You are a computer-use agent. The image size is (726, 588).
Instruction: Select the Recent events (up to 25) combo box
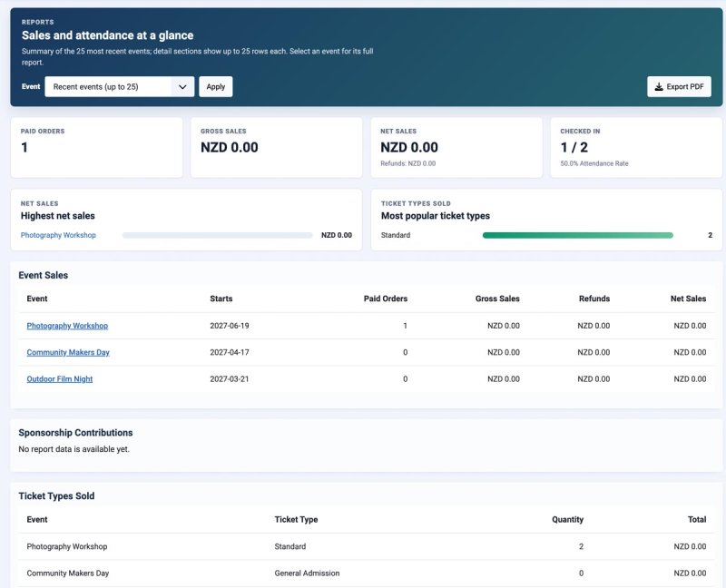[x=120, y=86]
